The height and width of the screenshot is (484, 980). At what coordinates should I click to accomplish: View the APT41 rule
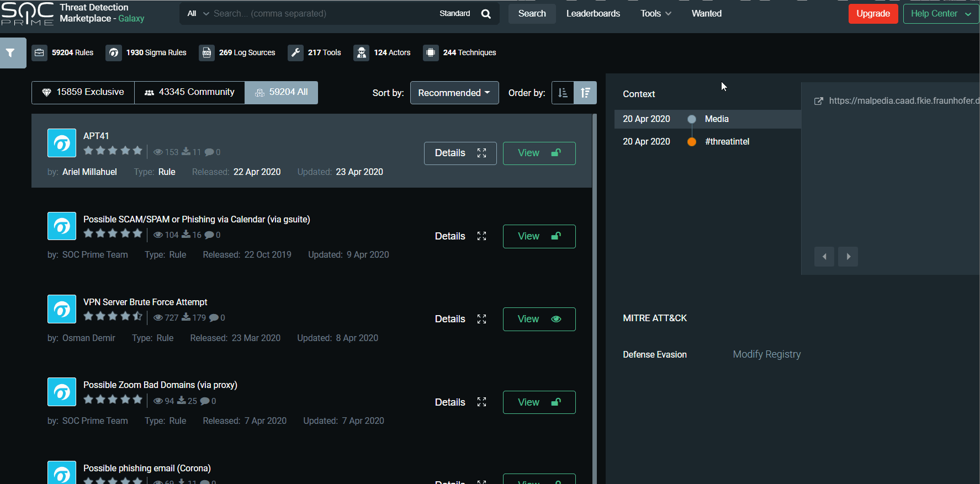pyautogui.click(x=539, y=153)
